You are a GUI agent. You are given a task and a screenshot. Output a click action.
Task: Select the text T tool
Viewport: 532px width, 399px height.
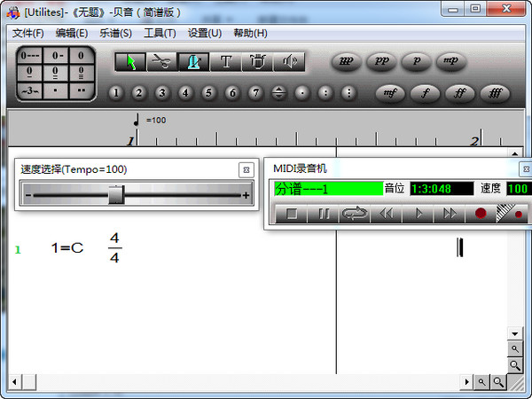pos(226,61)
